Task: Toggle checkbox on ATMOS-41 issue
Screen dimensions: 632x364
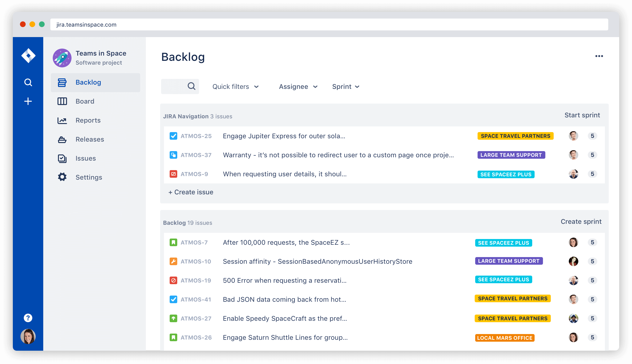Action: coord(172,299)
